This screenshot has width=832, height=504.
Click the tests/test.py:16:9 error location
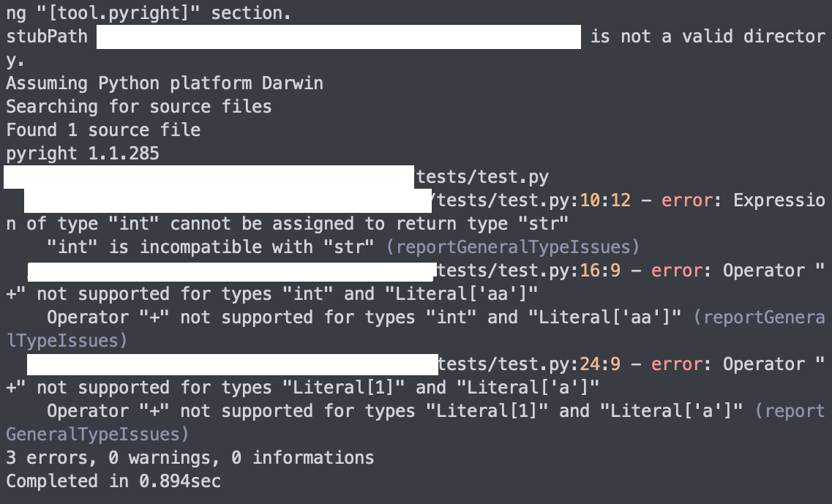pyautogui.click(x=529, y=271)
